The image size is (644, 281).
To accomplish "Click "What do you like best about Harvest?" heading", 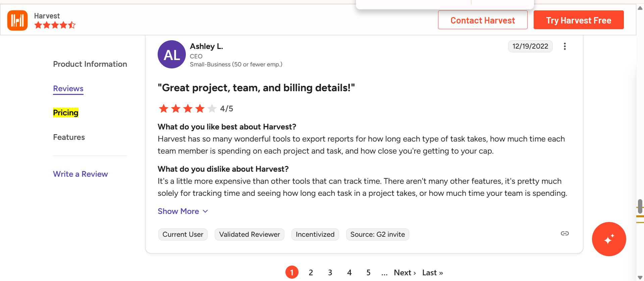I will click(227, 127).
